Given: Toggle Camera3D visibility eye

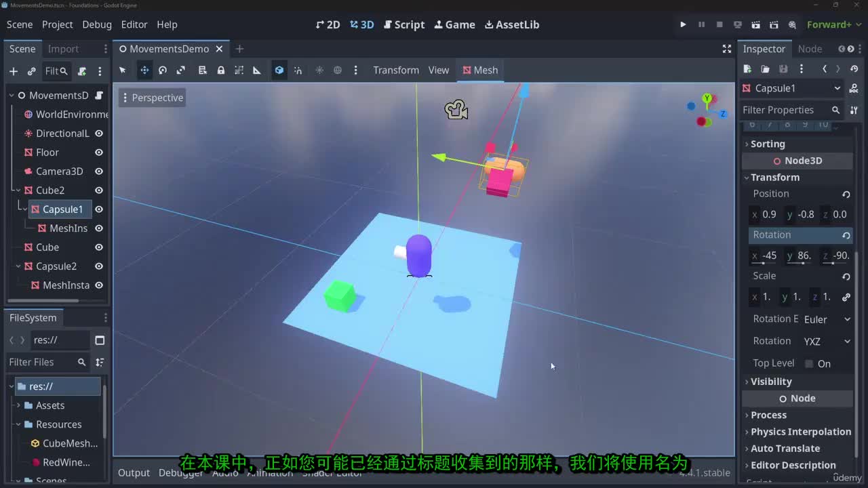Looking at the screenshot, I should click(99, 171).
